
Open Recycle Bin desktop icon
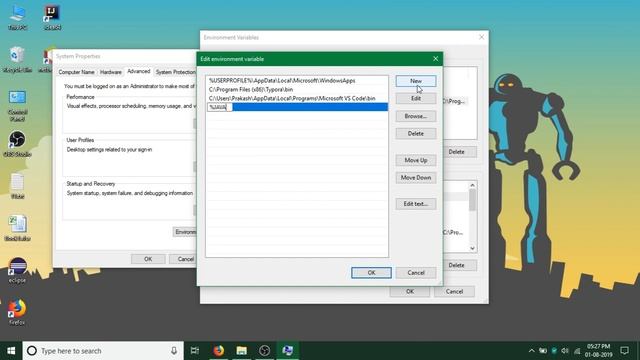point(17,60)
